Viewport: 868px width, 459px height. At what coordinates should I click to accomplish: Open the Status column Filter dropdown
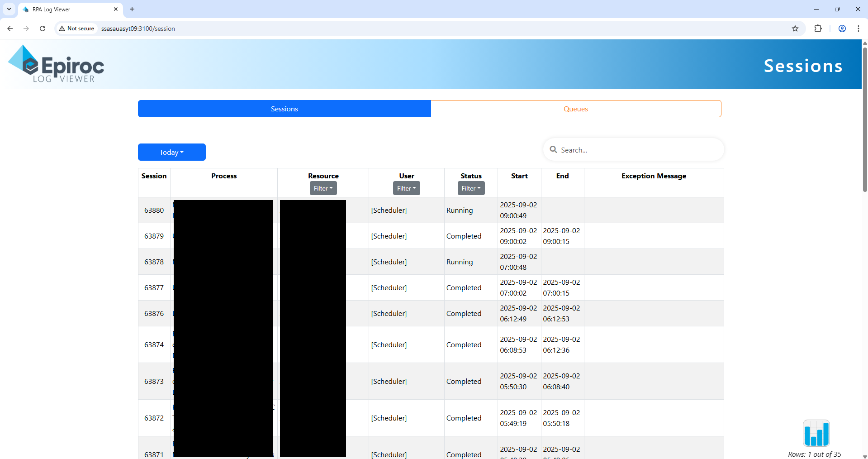[470, 188]
